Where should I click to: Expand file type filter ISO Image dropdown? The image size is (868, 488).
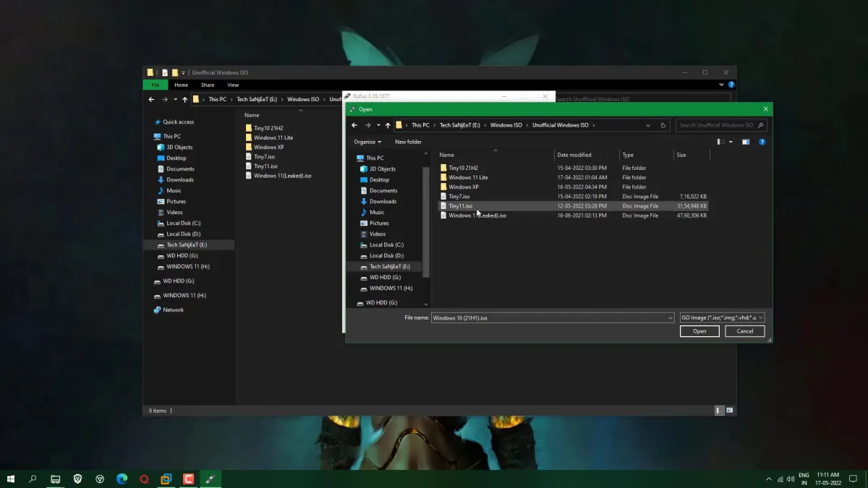click(760, 317)
